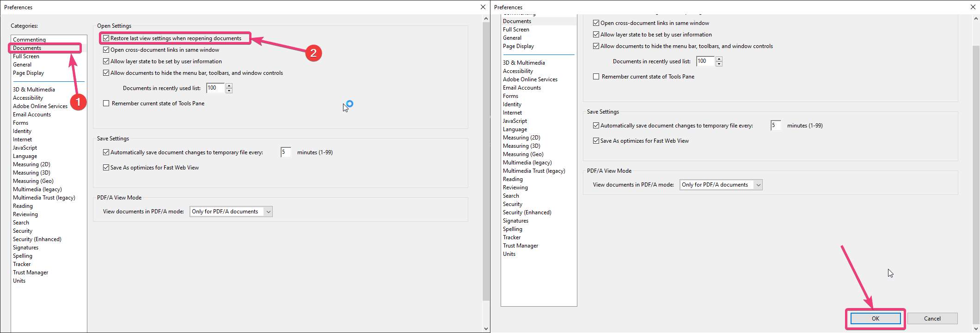Select Forms category in left window
Viewport: 980px width, 333px height.
point(20,123)
